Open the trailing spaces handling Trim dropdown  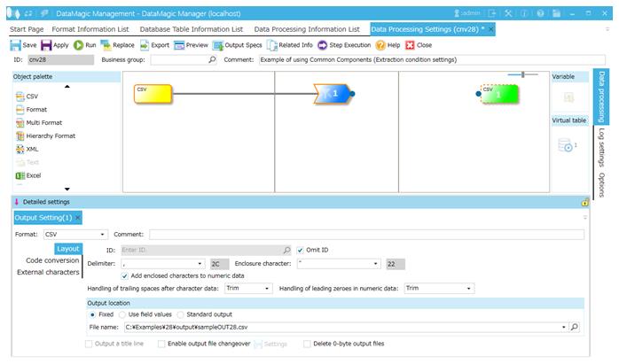point(267,289)
